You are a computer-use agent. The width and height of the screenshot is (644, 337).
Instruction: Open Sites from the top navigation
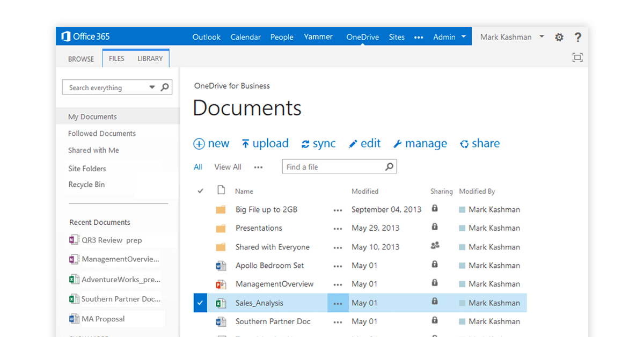pyautogui.click(x=397, y=37)
